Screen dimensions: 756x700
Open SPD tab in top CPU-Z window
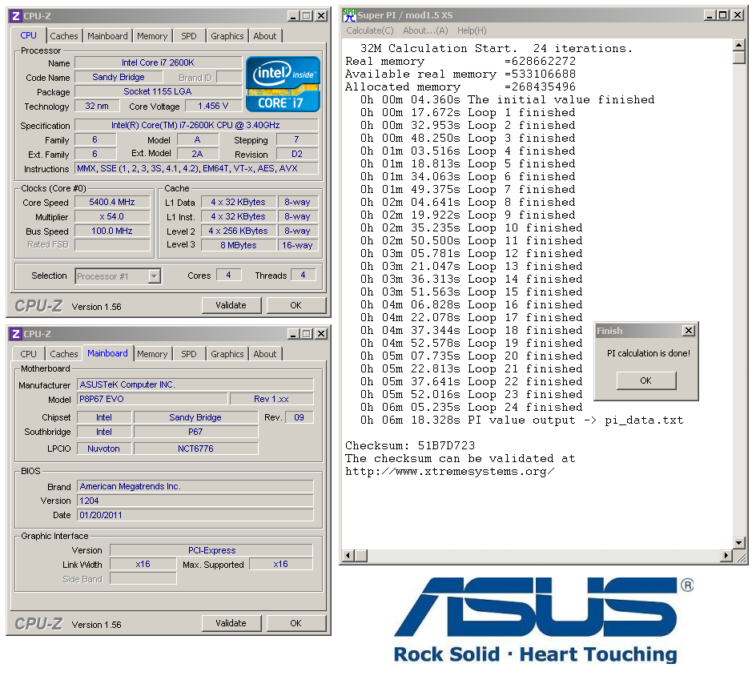click(x=189, y=36)
